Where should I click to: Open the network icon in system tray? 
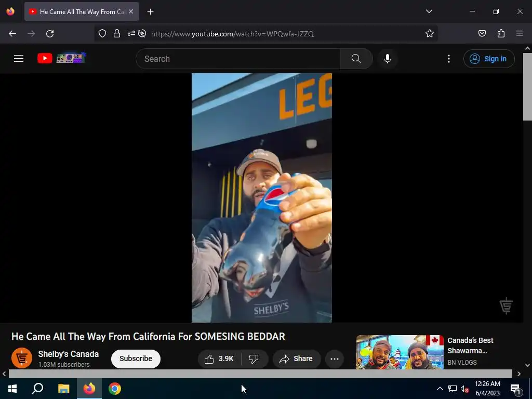pyautogui.click(x=453, y=389)
